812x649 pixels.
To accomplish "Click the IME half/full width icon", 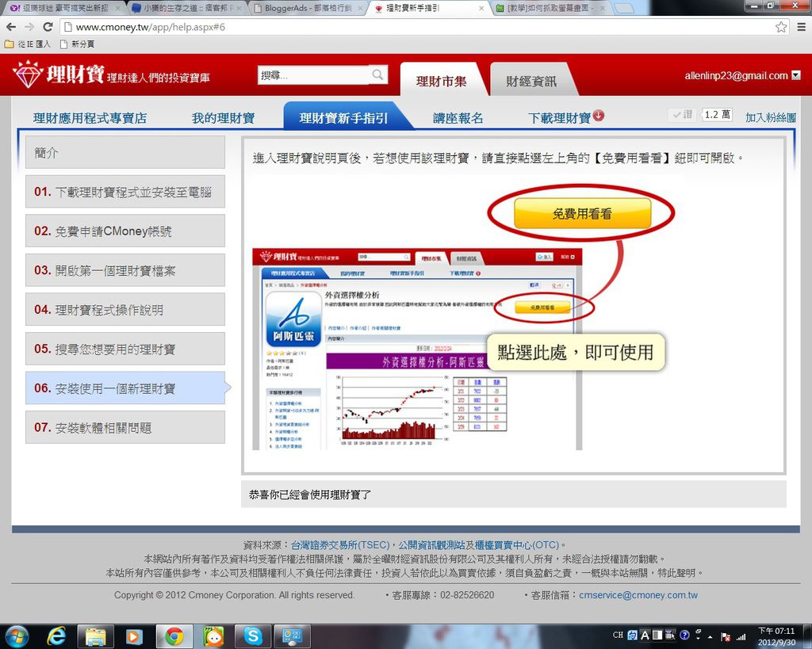I will pyautogui.click(x=657, y=635).
